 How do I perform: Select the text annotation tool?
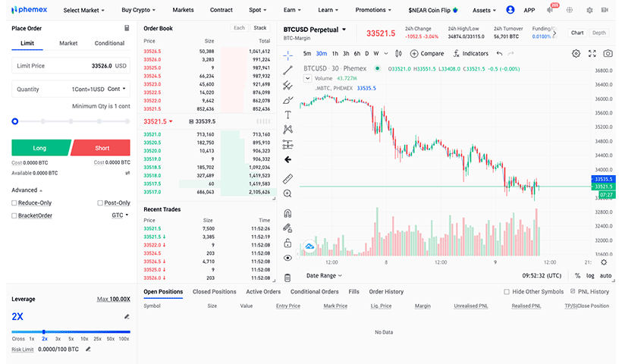tap(288, 115)
